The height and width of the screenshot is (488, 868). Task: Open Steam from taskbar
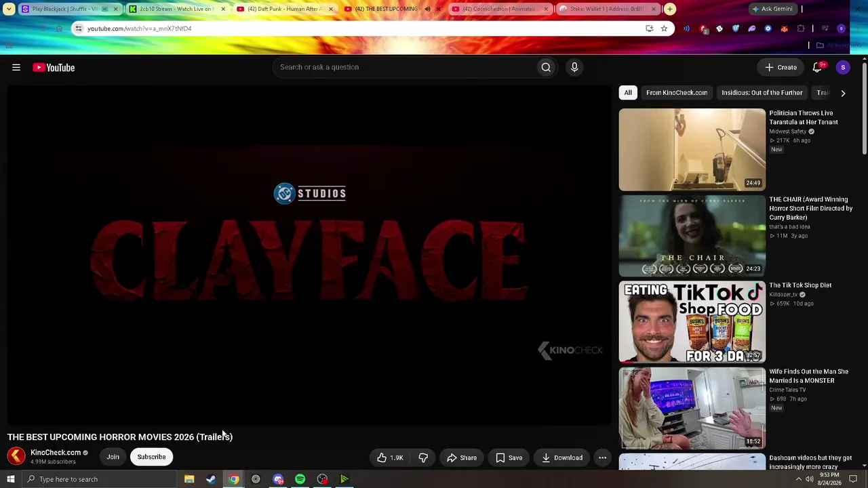(x=211, y=479)
